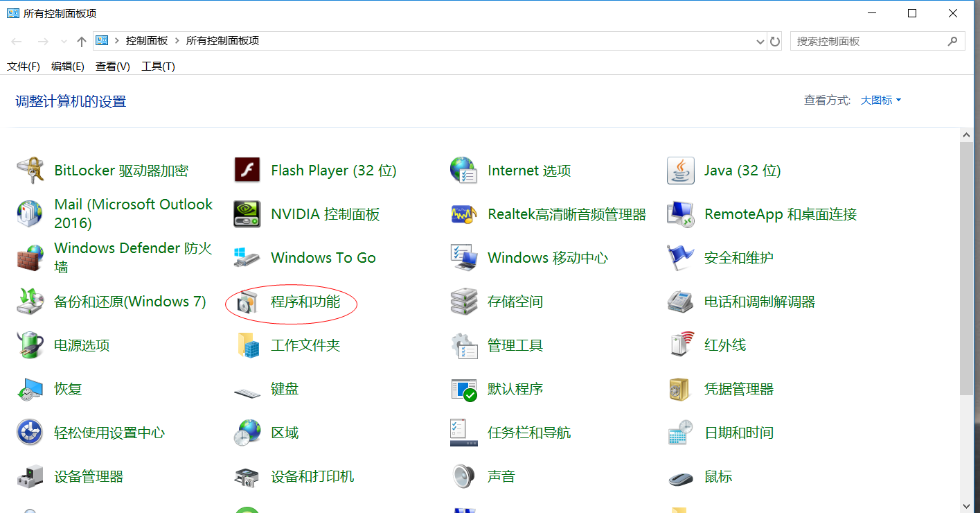Screen dimensions: 980x513
Task: Click the 凭据管理器 text label
Action: [739, 389]
